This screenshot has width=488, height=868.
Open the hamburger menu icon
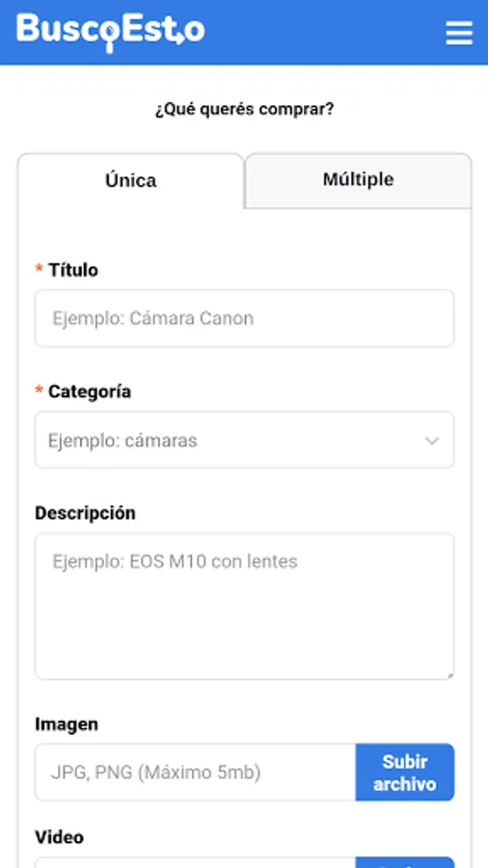pos(459,33)
